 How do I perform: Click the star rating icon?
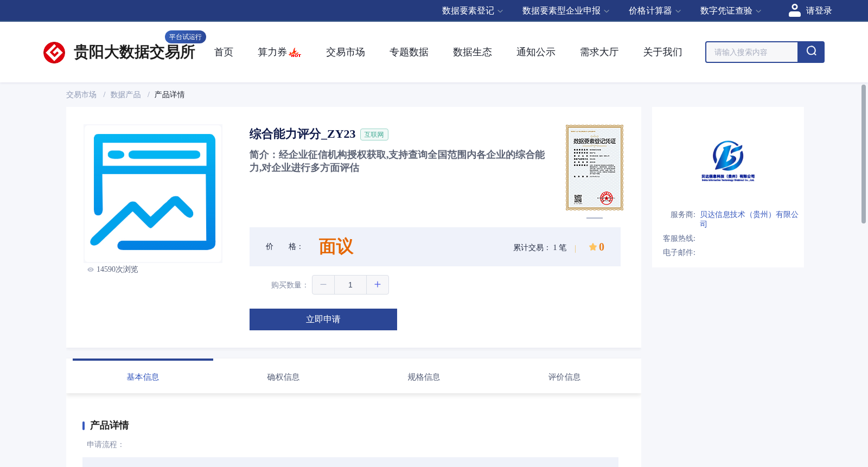point(593,247)
